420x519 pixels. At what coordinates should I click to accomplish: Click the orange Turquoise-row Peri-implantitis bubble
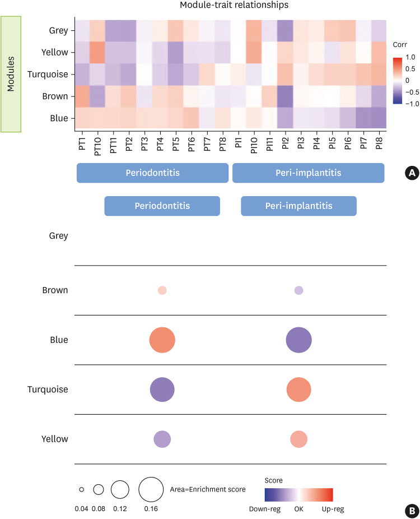click(298, 390)
